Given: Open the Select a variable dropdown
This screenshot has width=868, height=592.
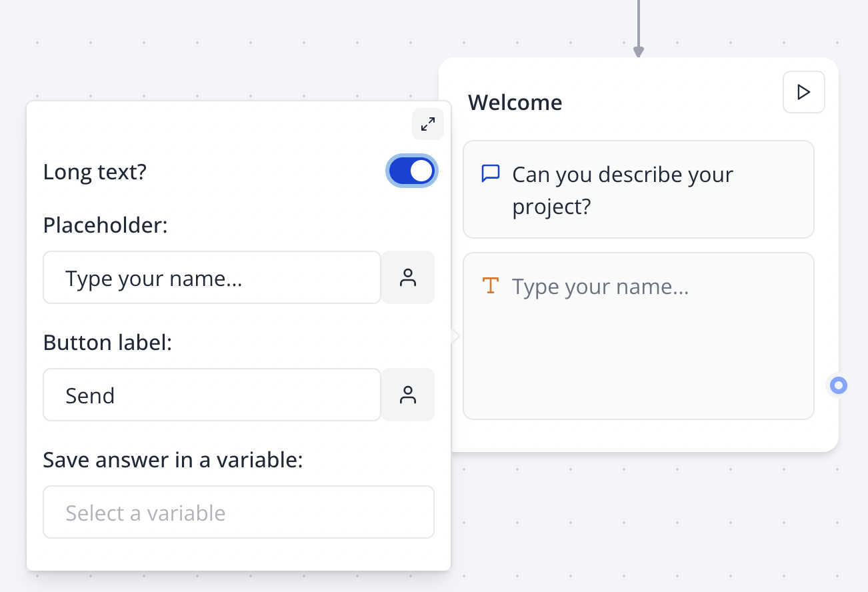Looking at the screenshot, I should (x=239, y=512).
